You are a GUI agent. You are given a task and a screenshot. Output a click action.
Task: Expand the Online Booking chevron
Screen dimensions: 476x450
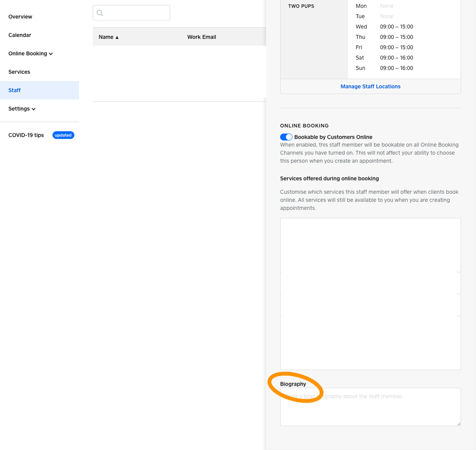click(x=51, y=54)
